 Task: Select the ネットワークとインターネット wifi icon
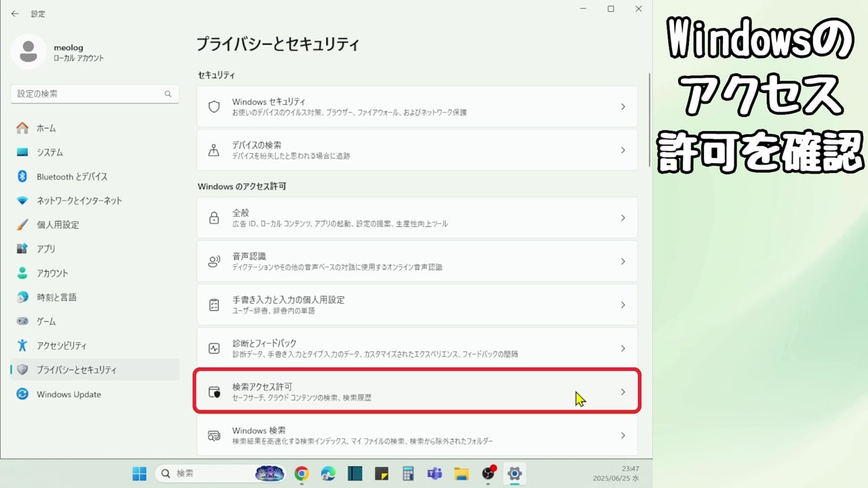click(22, 201)
